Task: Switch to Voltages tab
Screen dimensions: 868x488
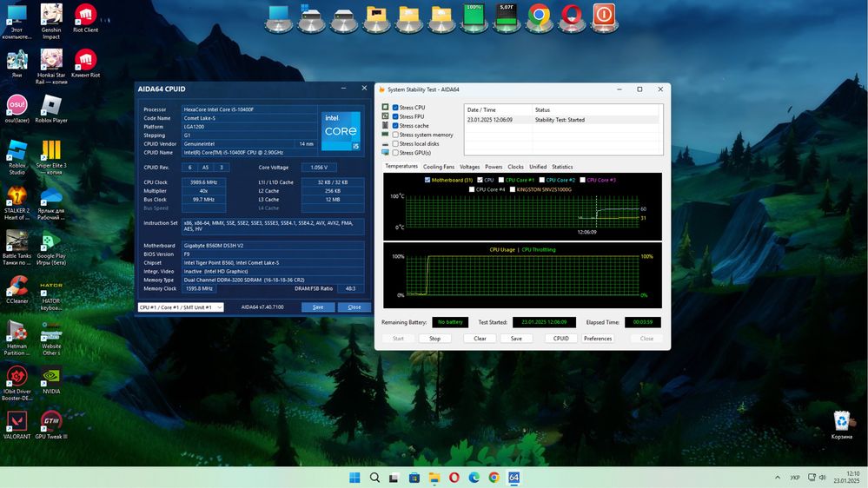Action: [x=469, y=167]
